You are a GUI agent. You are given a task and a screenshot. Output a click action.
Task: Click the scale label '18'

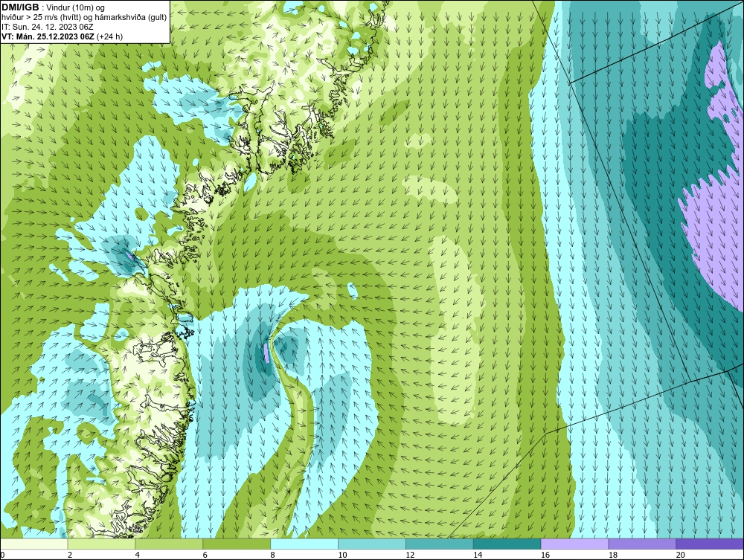point(612,555)
